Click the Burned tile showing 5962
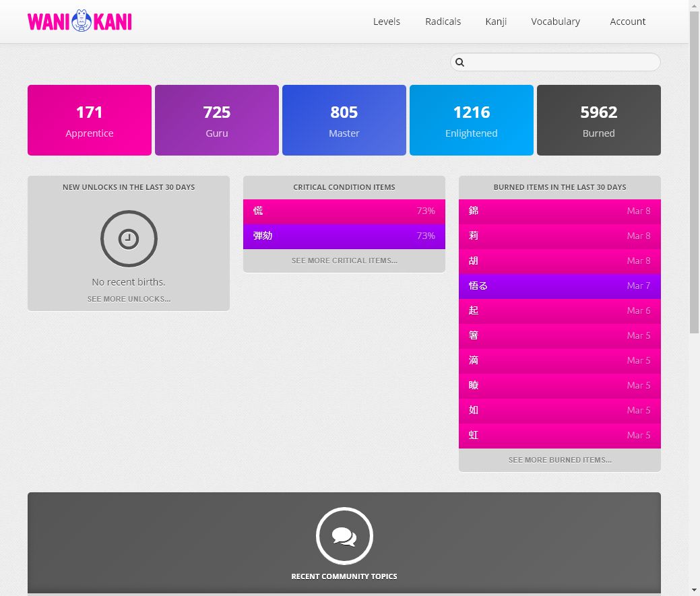This screenshot has height=596, width=700. 598,120
